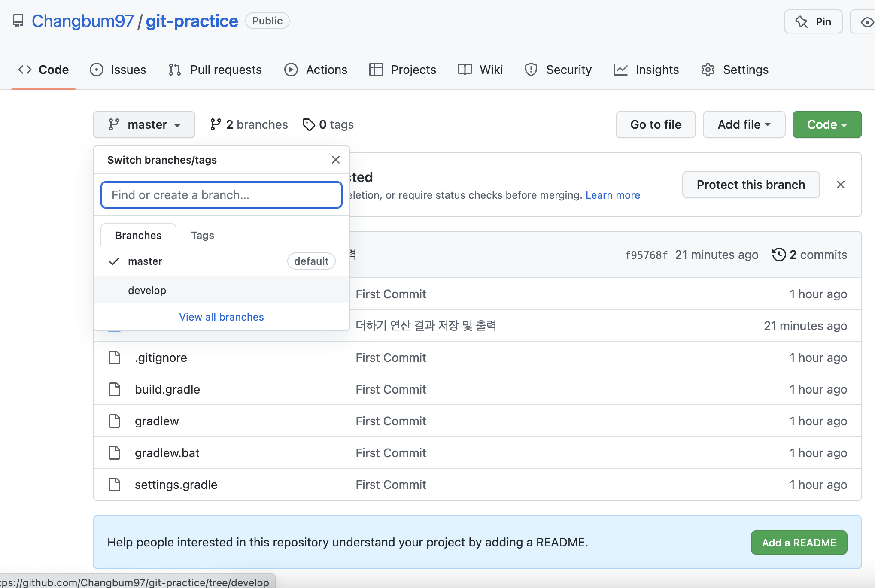Click the file icon next to build.gradle
This screenshot has height=588, width=875.
(x=115, y=389)
